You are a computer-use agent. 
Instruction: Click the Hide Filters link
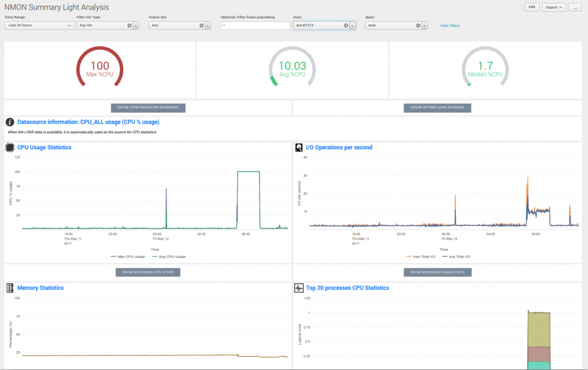coord(450,25)
